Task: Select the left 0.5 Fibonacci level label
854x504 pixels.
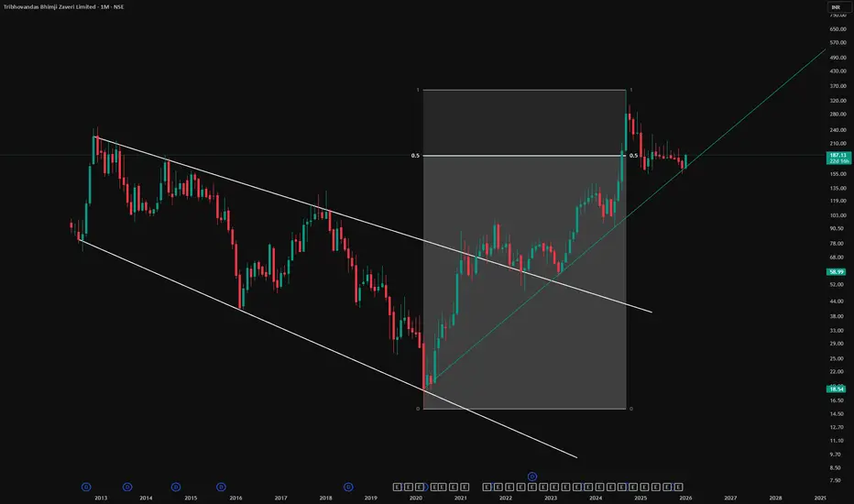Action: coord(416,156)
